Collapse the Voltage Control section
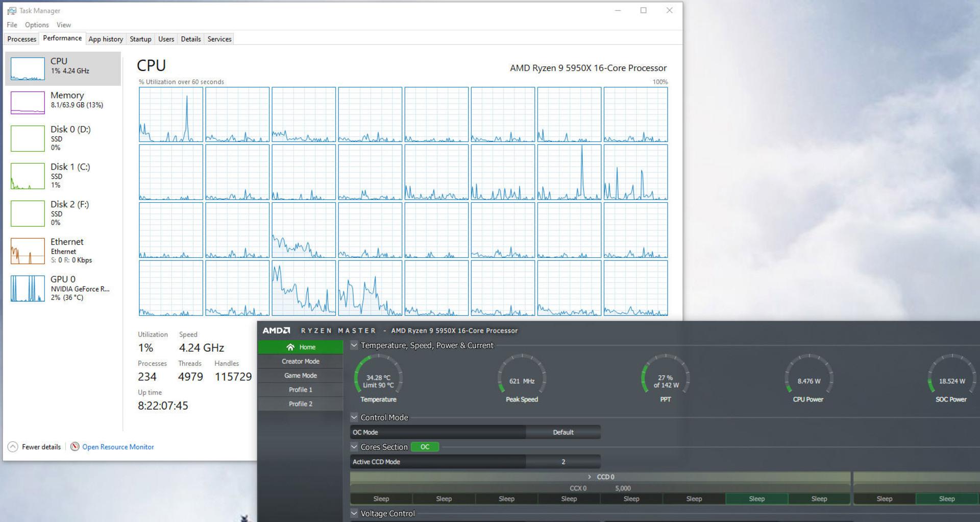Image resolution: width=980 pixels, height=522 pixels. click(x=354, y=513)
